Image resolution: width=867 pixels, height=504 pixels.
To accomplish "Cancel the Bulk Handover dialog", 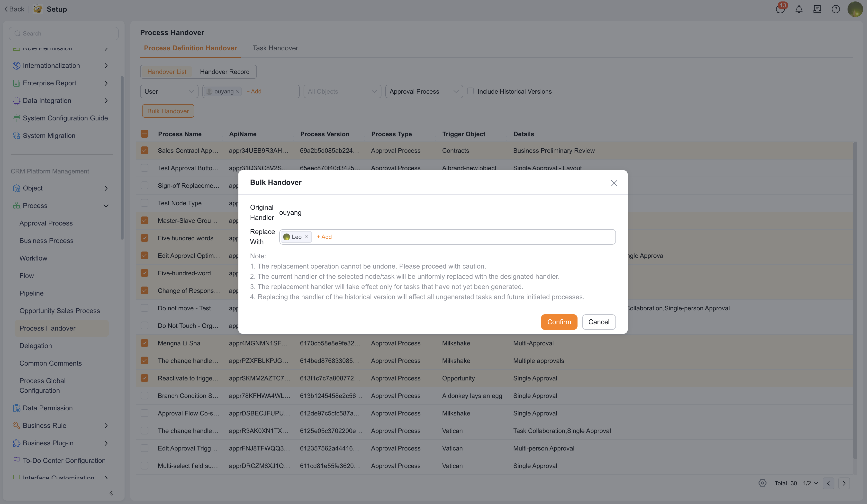I will click(x=599, y=322).
